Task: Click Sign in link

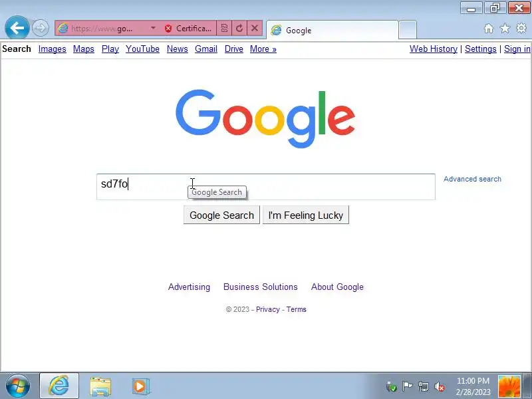Action: coord(517,49)
